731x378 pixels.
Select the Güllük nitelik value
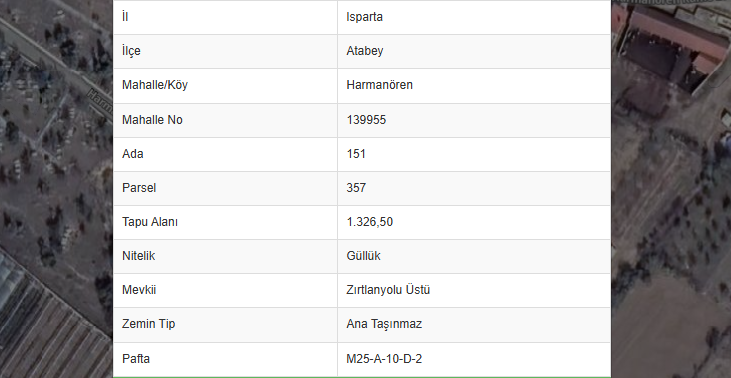coord(363,256)
